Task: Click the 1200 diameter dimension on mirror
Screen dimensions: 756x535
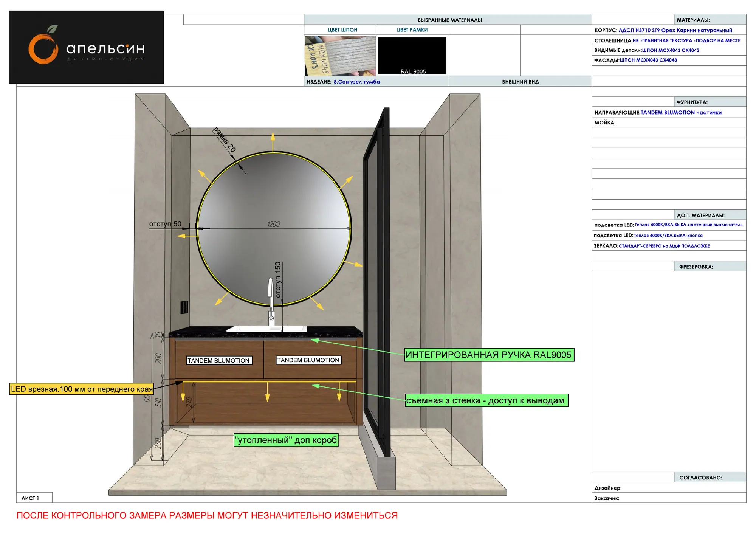Action: (x=274, y=225)
